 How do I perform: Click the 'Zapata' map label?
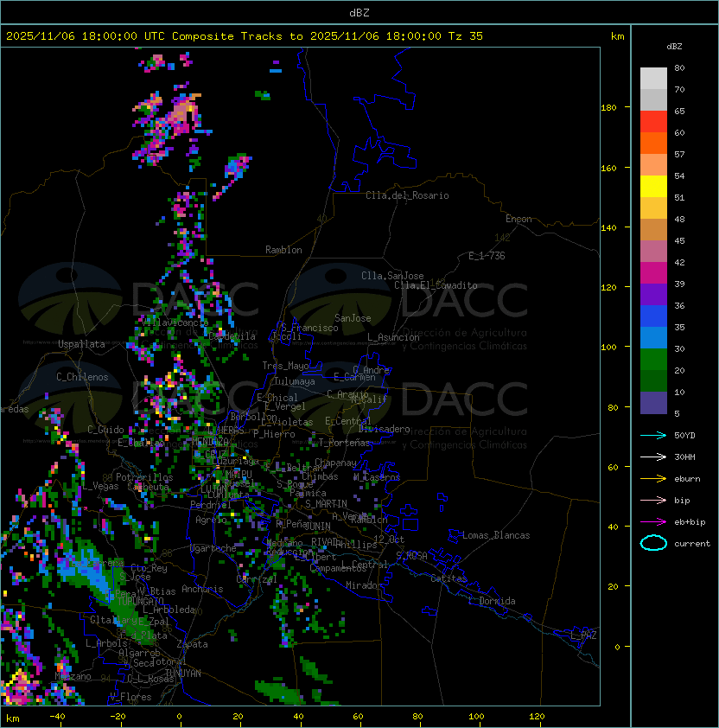(192, 644)
